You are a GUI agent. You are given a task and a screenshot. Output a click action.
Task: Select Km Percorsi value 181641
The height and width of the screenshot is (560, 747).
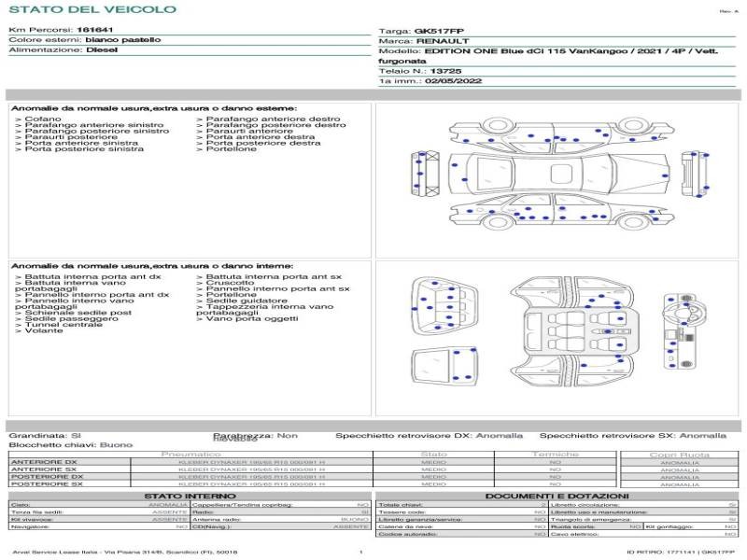pos(95,30)
